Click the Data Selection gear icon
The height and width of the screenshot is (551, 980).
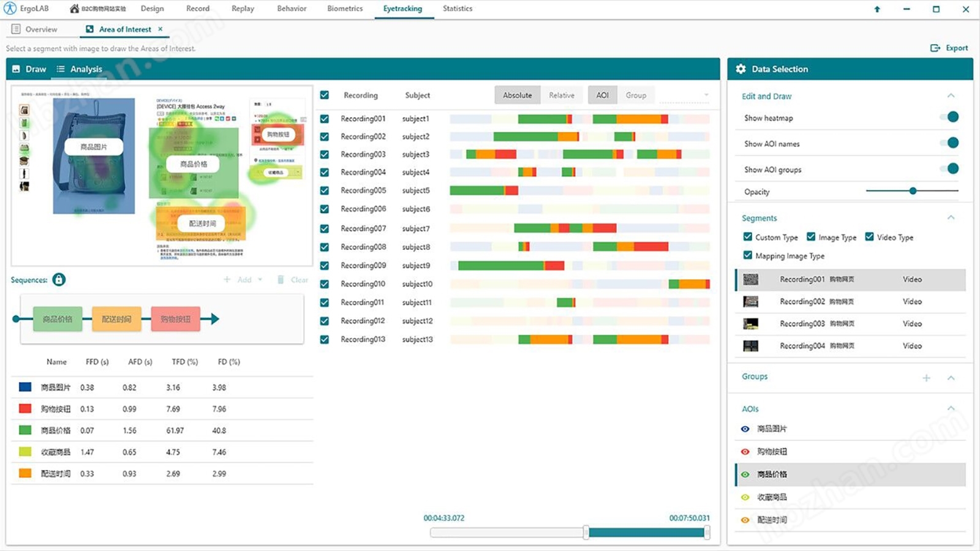click(x=741, y=69)
